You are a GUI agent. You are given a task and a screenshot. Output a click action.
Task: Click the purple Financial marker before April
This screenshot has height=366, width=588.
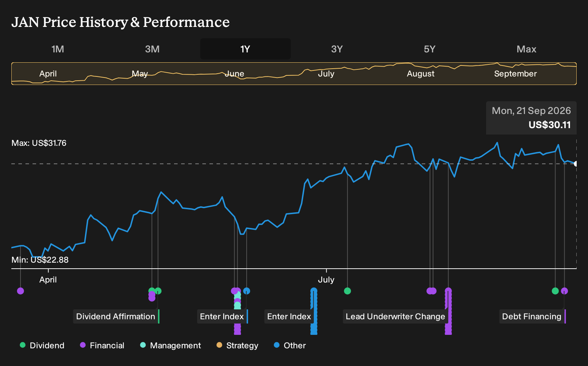coord(21,291)
